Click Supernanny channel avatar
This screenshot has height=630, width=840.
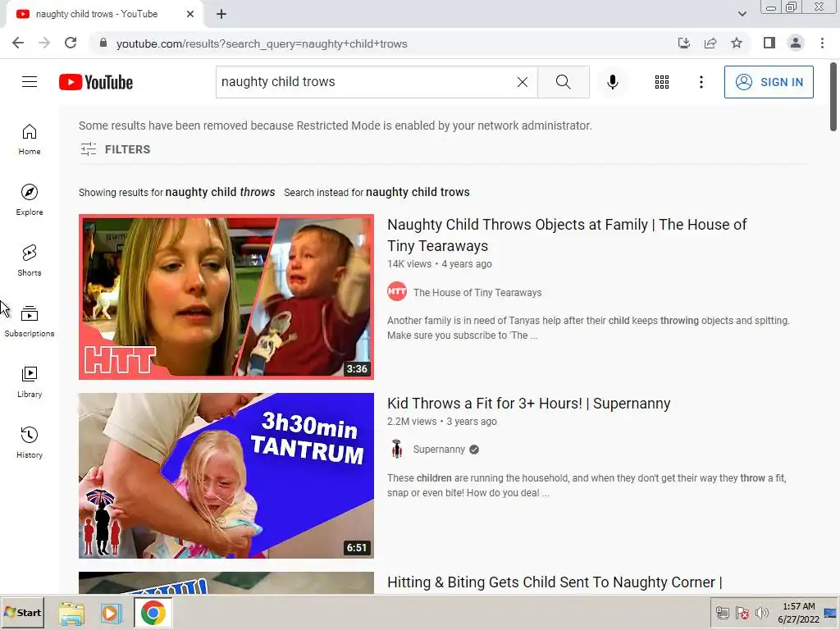point(397,449)
